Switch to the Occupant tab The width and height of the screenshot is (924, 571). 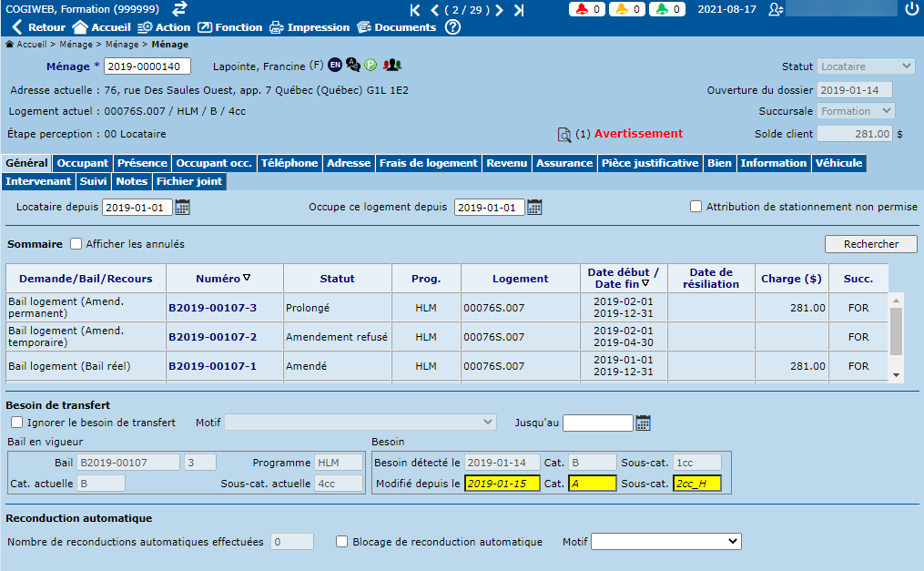click(83, 163)
